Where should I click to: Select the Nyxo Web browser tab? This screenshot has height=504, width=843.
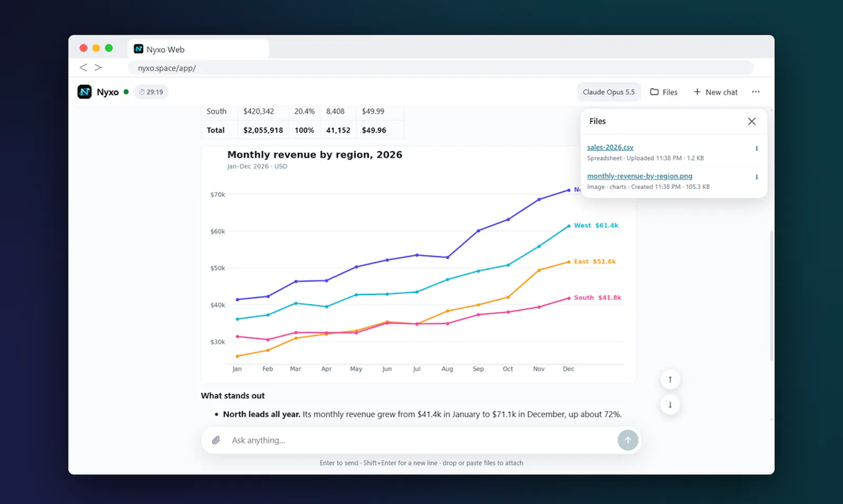pyautogui.click(x=199, y=49)
